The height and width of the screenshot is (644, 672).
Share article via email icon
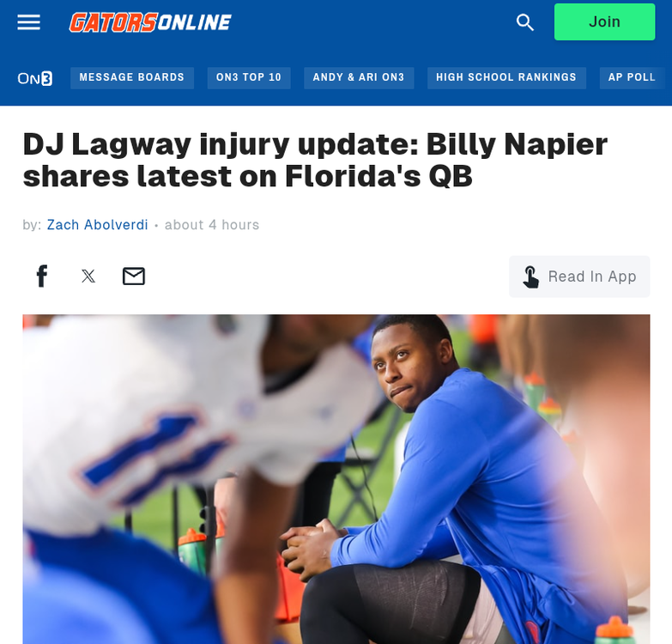(134, 276)
